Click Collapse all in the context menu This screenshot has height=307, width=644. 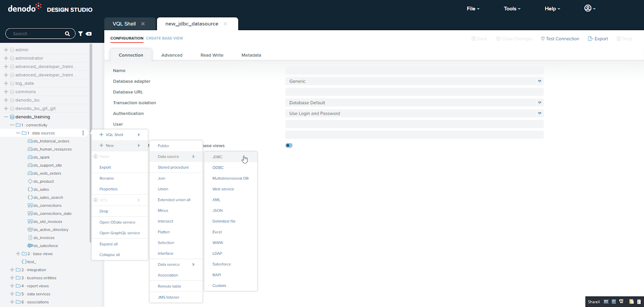pyautogui.click(x=120, y=255)
